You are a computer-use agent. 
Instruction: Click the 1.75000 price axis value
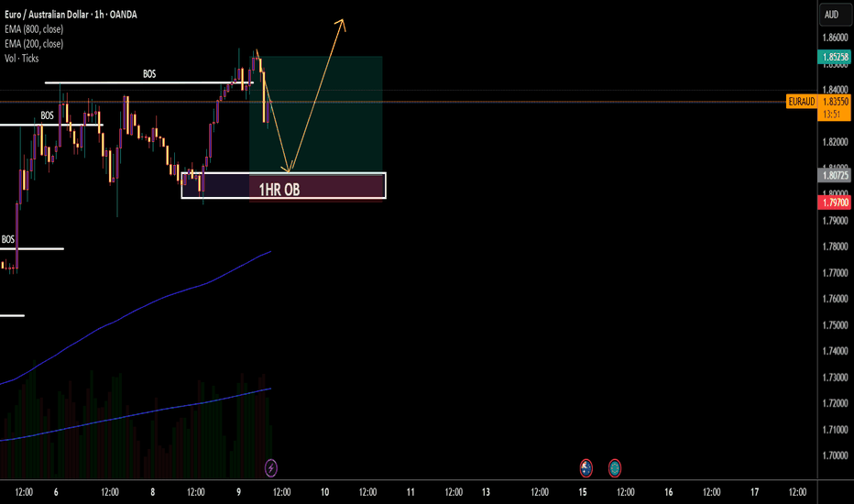(835, 325)
